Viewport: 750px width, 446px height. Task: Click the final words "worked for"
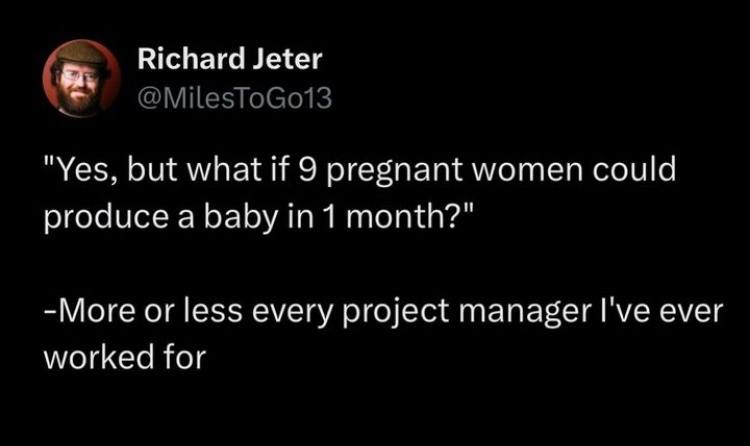(125, 357)
